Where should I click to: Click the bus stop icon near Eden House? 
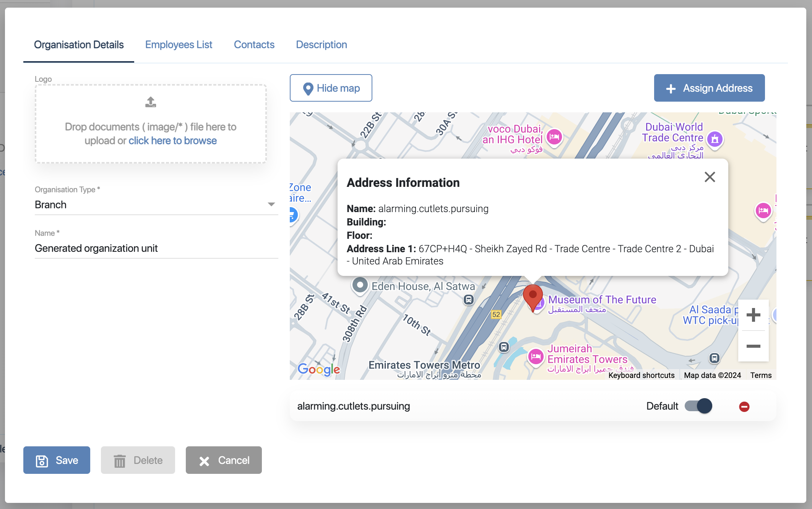click(469, 300)
